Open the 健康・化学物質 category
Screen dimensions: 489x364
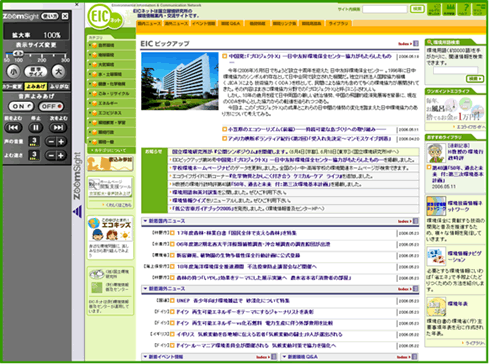tap(111, 84)
